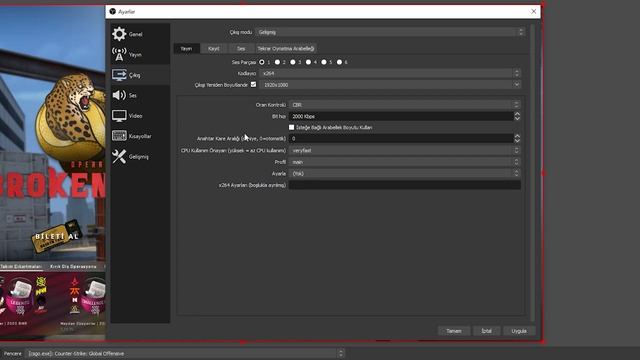Uncheck Çıkışı Yeniden Boyutlandır checkbox
The width and height of the screenshot is (640, 360).
(x=253, y=84)
